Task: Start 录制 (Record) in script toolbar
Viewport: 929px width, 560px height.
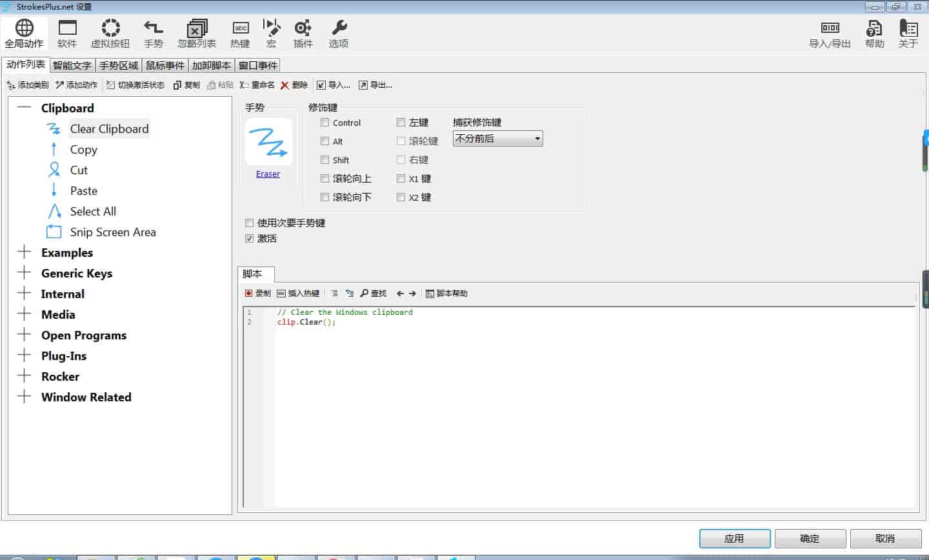Action: point(257,294)
